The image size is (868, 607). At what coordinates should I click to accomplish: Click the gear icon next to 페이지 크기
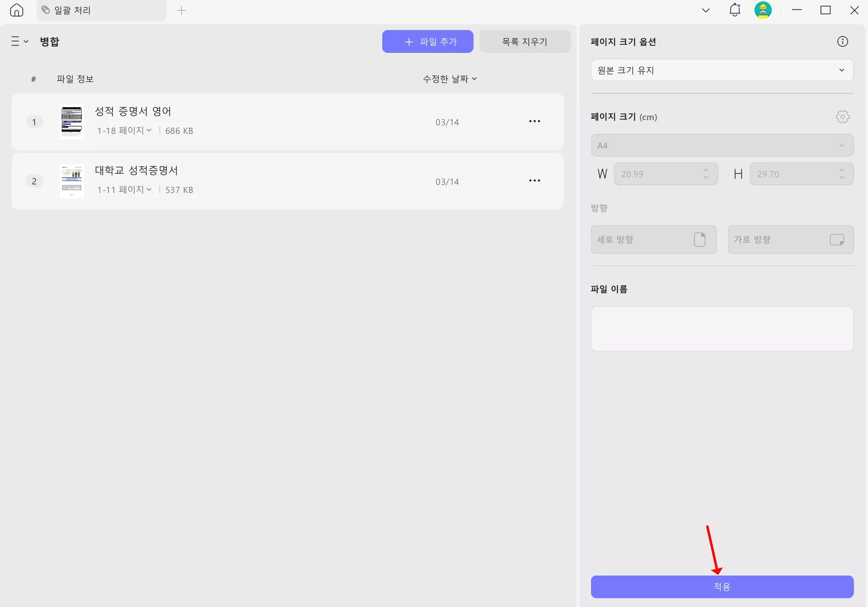click(842, 117)
